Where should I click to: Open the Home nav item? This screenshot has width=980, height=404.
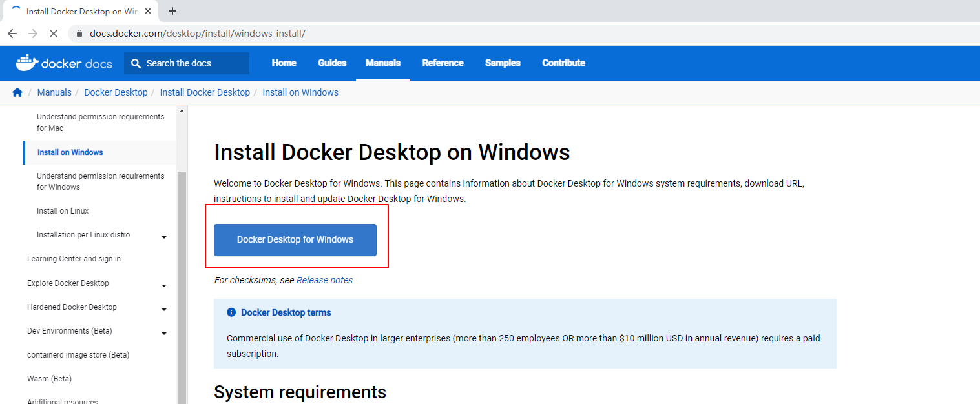(x=284, y=63)
